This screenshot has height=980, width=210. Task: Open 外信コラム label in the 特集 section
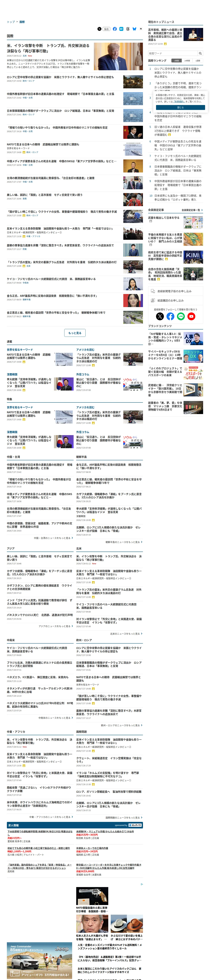click(x=83, y=432)
